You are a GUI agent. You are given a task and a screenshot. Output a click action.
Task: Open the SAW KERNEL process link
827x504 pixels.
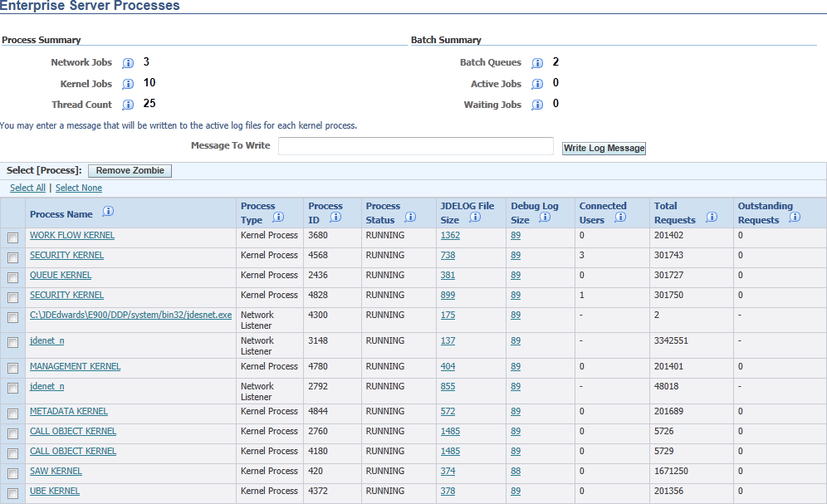coord(56,472)
